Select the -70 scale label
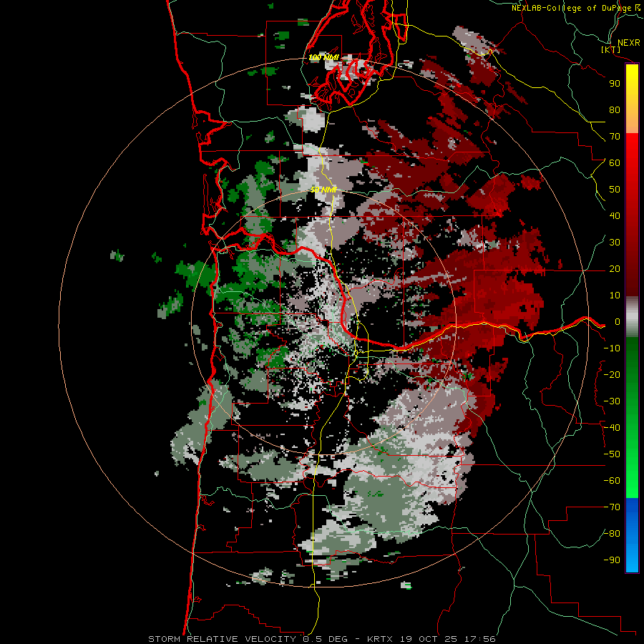This screenshot has width=644, height=644. click(x=612, y=507)
